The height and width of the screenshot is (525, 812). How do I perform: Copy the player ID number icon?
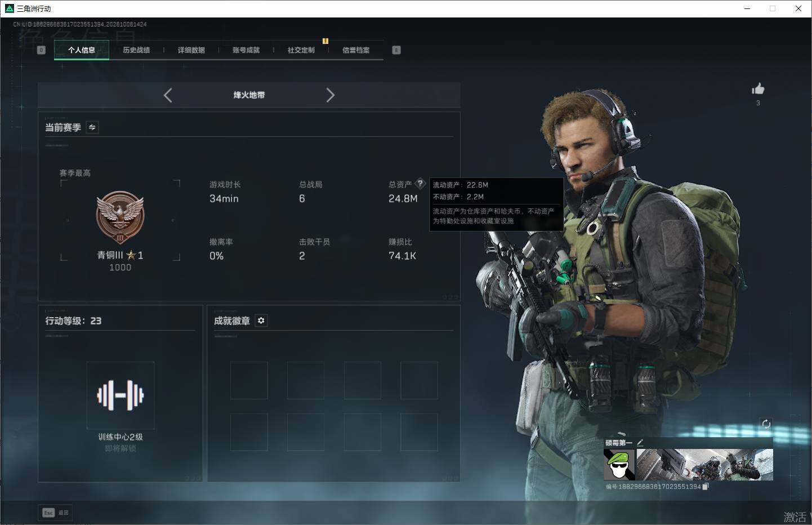(706, 486)
